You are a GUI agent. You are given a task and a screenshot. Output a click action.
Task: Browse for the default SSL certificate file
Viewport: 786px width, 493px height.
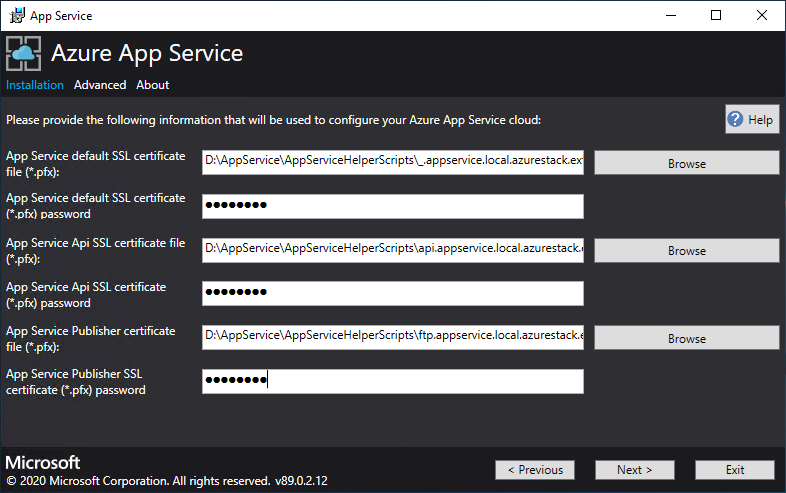click(686, 163)
